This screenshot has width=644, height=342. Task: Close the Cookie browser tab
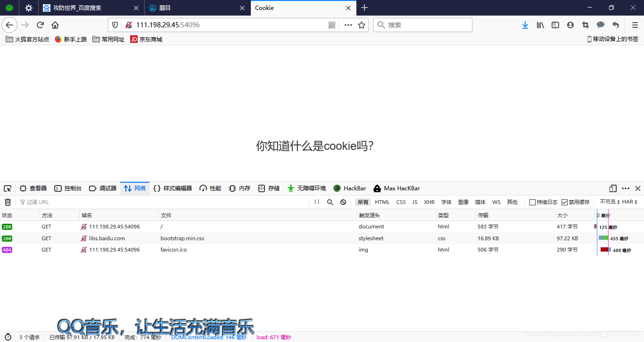pyautogui.click(x=348, y=8)
